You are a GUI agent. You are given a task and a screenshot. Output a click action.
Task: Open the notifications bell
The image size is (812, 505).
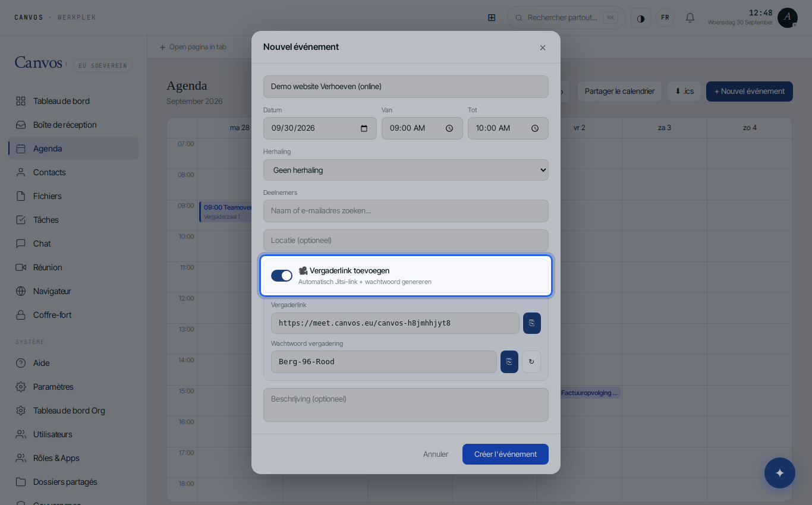(690, 18)
